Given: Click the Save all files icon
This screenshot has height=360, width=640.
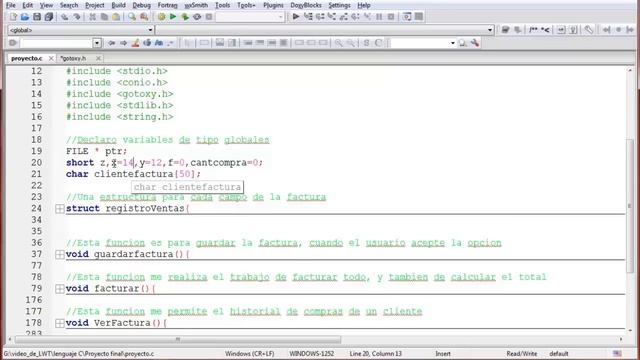Looking at the screenshot, I should point(49,17).
